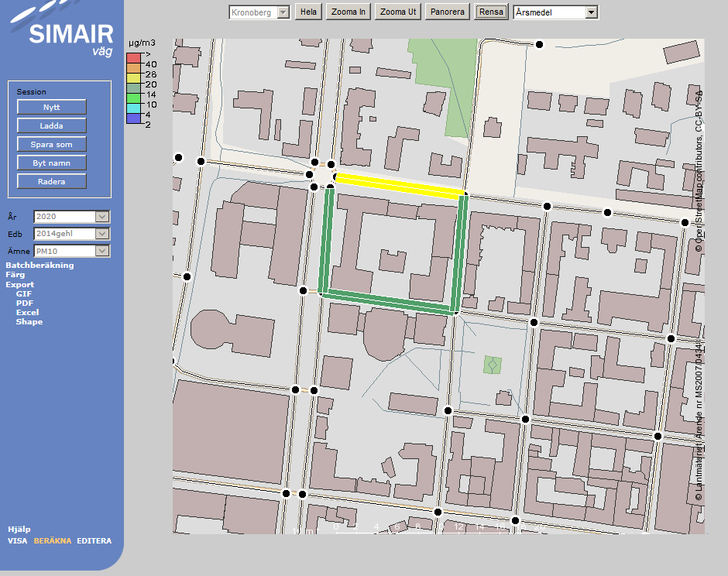
Task: Export as Shape file
Action: [29, 321]
